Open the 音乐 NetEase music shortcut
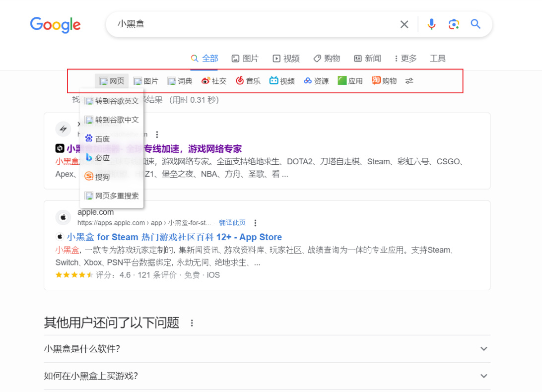 point(248,81)
